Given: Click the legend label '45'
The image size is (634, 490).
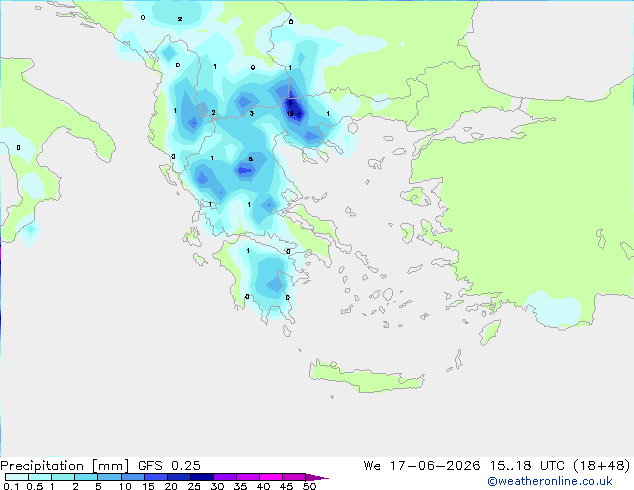Looking at the screenshot, I should point(286,486).
